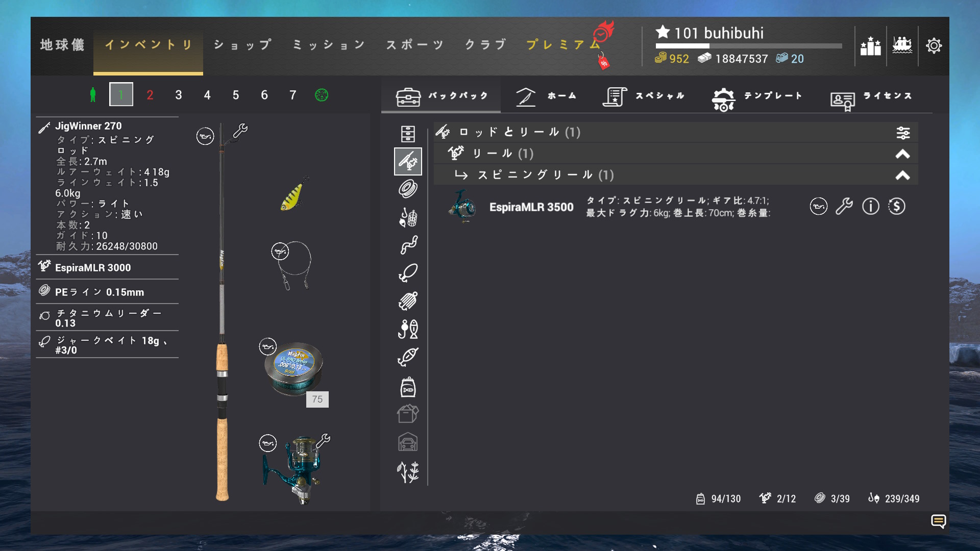Select the all-items cabinet category icon
Screen dimensions: 980x551
point(408,134)
